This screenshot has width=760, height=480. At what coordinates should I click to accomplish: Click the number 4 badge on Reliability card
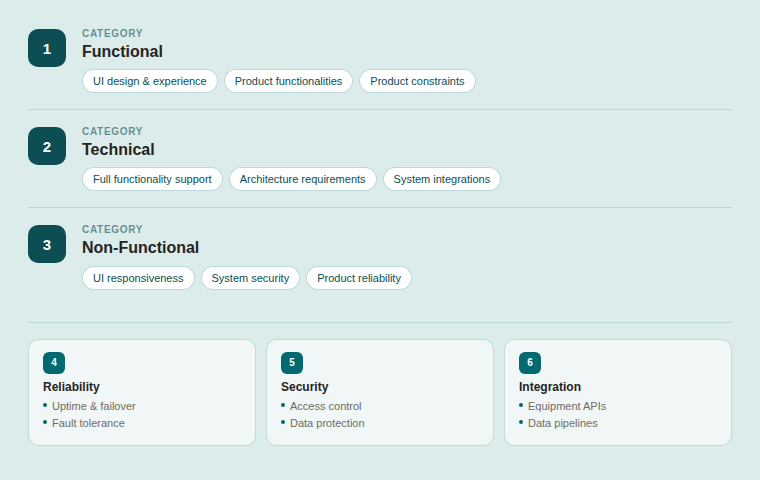(54, 363)
